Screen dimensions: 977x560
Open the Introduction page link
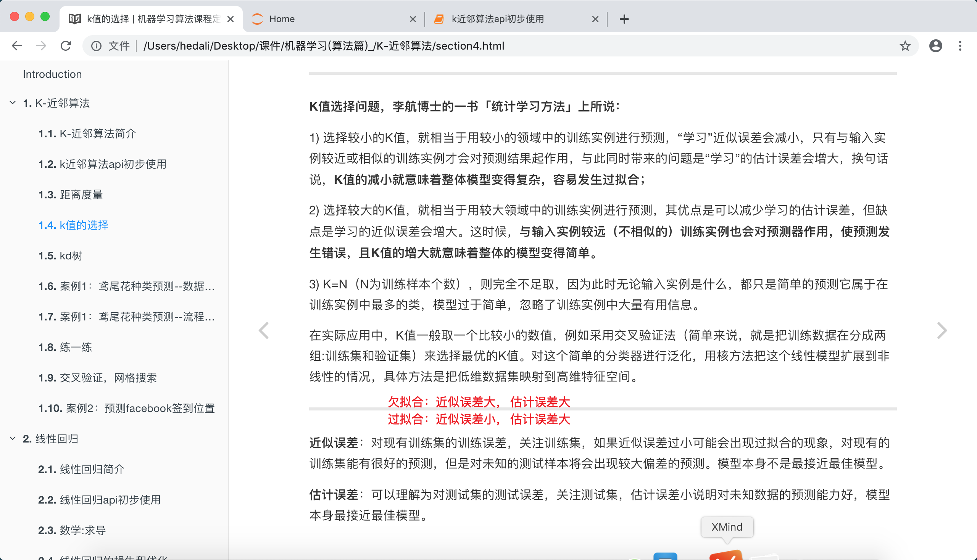52,74
